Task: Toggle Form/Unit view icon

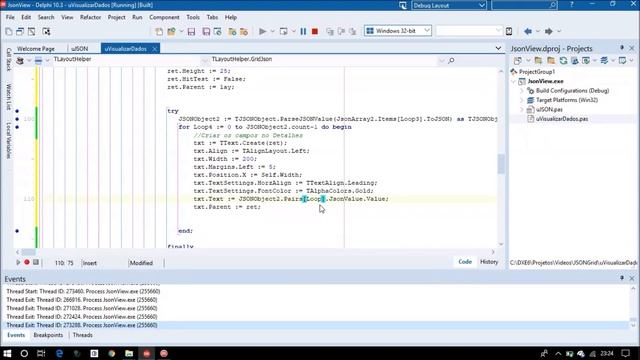Action: (31, 31)
